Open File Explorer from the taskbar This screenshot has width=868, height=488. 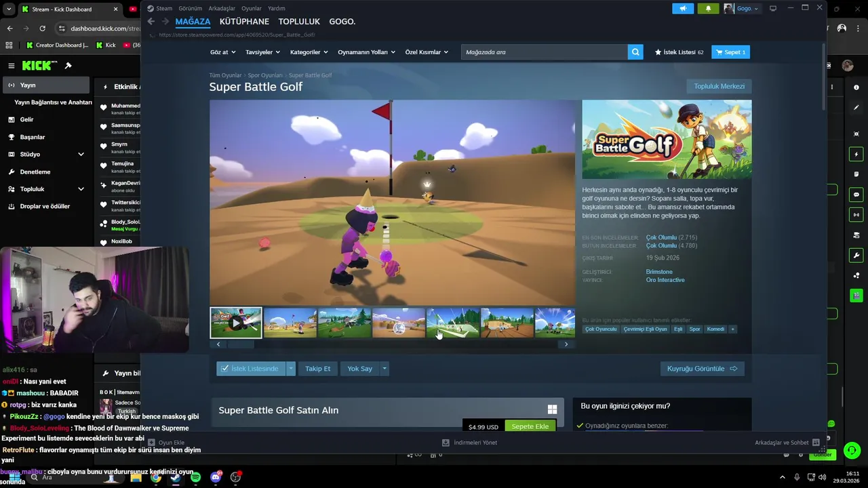pyautogui.click(x=136, y=477)
